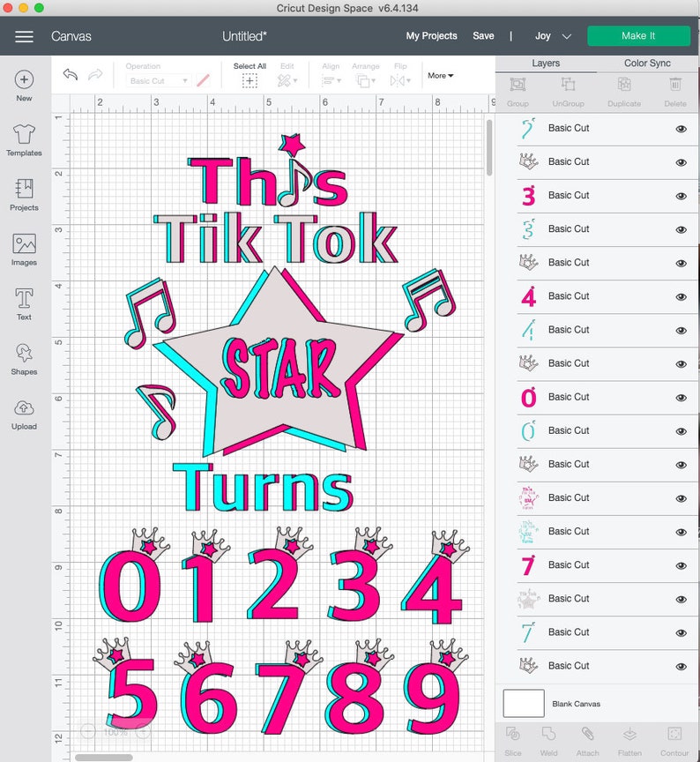Open My Projects link
Screen dimensions: 700x762
coord(431,36)
